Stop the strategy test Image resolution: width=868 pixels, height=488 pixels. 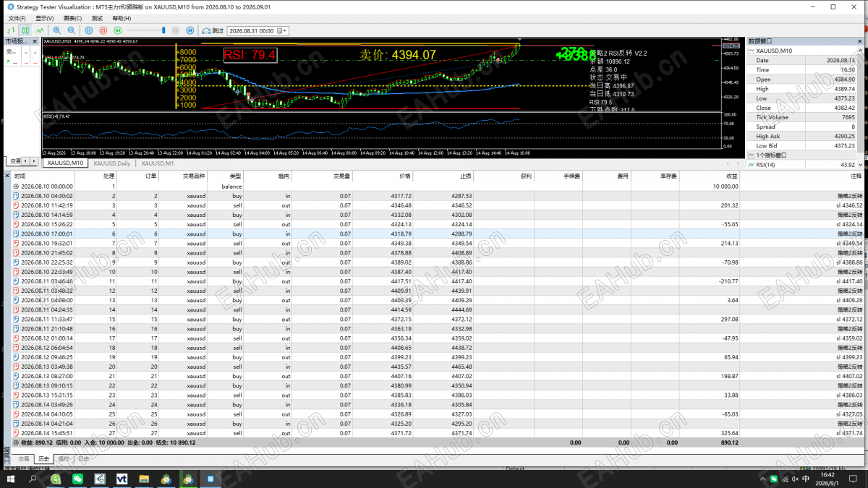pyautogui.click(x=103, y=30)
